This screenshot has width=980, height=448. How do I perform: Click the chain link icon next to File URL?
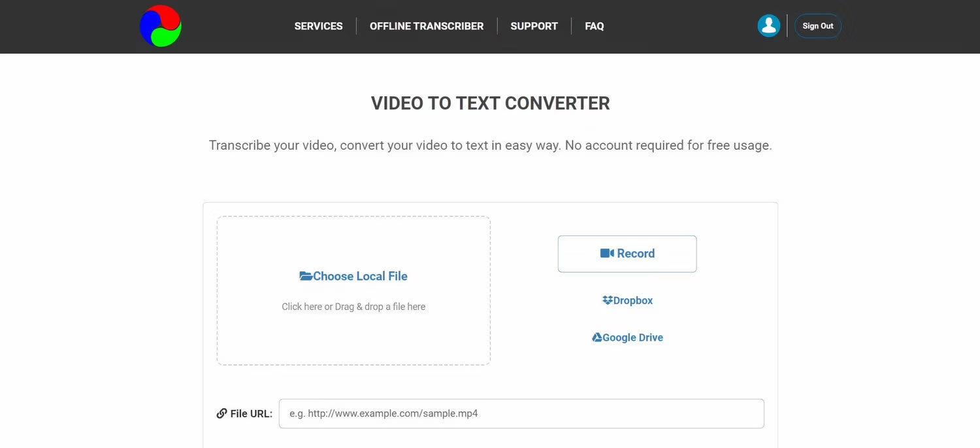[222, 413]
